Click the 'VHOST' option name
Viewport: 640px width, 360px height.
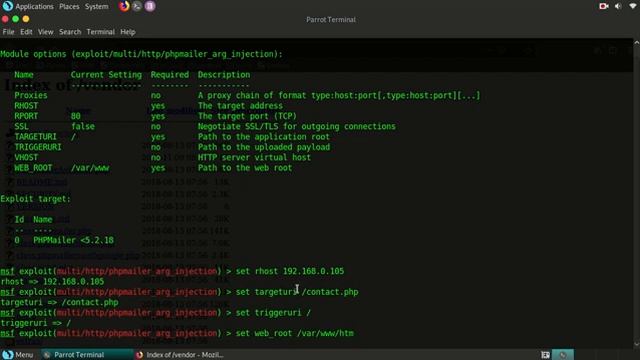point(26,158)
